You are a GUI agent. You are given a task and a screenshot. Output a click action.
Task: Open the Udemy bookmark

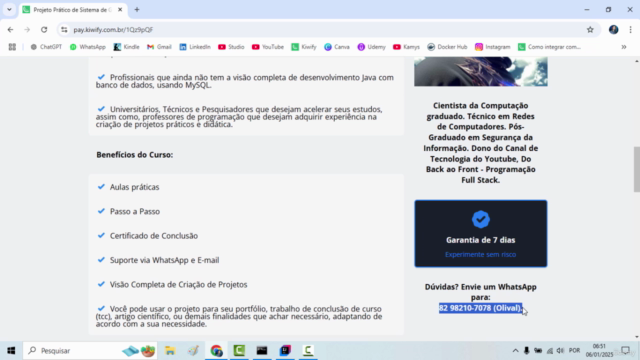pyautogui.click(x=371, y=47)
